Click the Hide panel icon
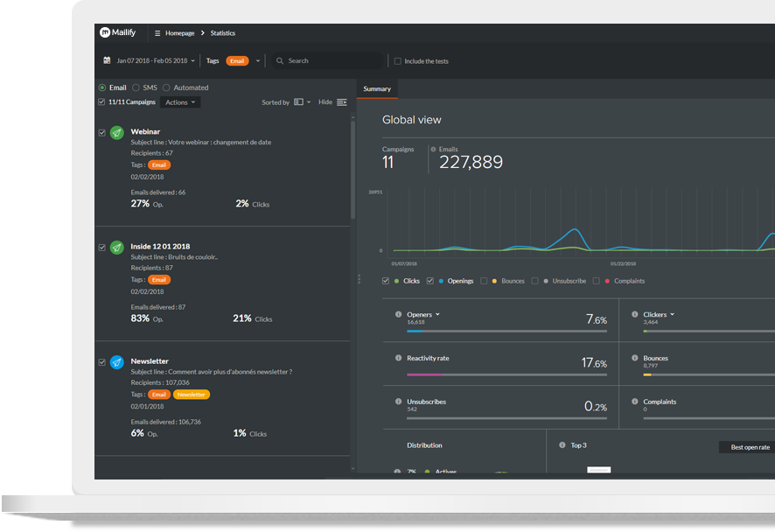Image resolution: width=775 pixels, height=532 pixels. click(341, 102)
